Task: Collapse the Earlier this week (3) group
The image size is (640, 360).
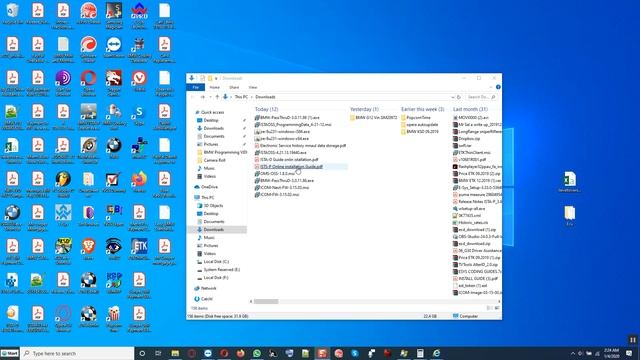Action: point(422,109)
